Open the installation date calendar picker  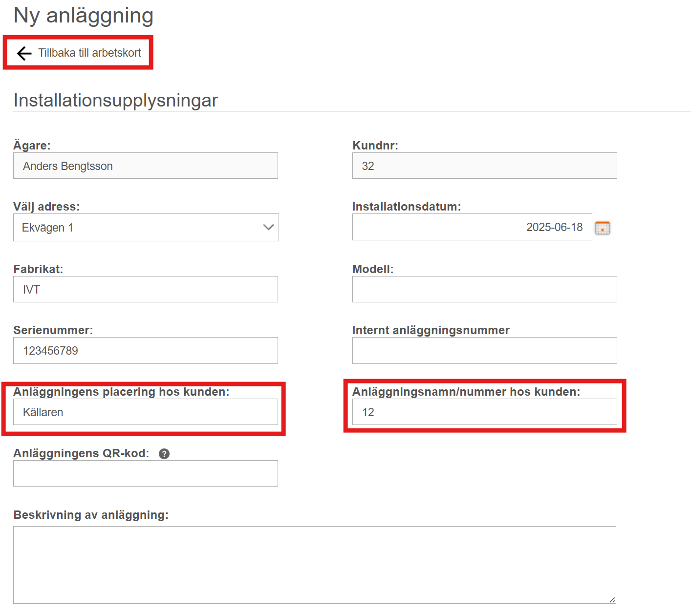(603, 228)
